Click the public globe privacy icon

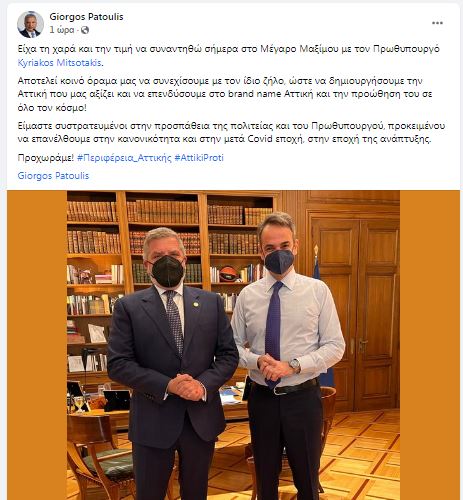(x=85, y=30)
